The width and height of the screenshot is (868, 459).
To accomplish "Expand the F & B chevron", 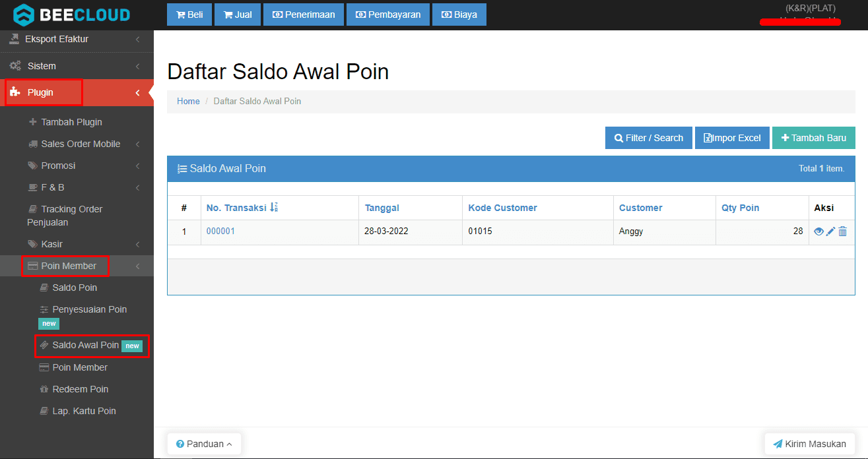I will pyautogui.click(x=137, y=188).
